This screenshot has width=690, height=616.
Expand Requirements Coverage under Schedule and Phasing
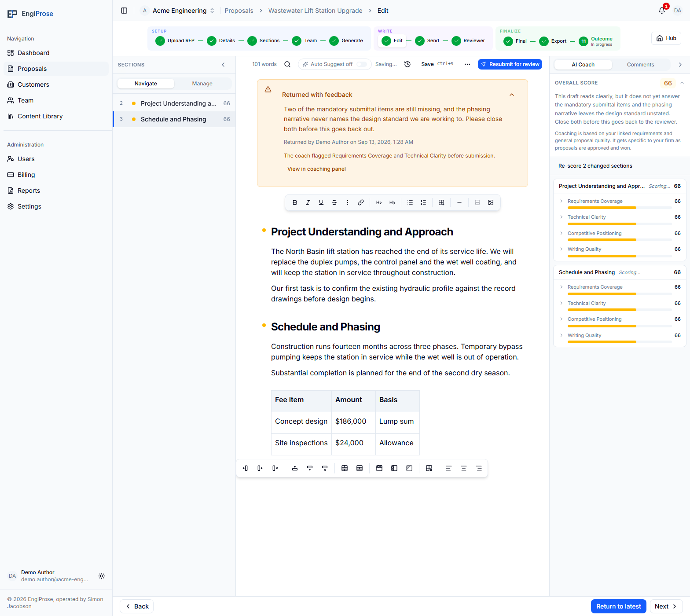tap(562, 287)
